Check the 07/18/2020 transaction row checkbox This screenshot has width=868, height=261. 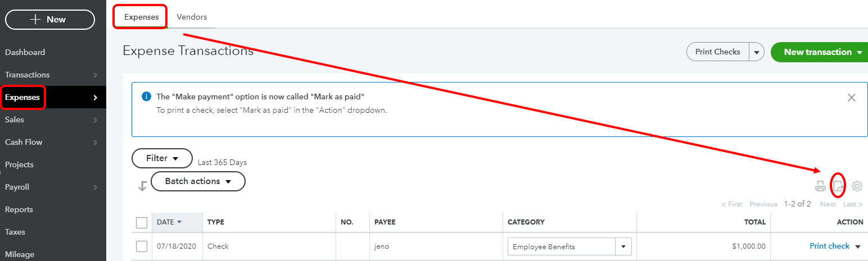coord(142,246)
